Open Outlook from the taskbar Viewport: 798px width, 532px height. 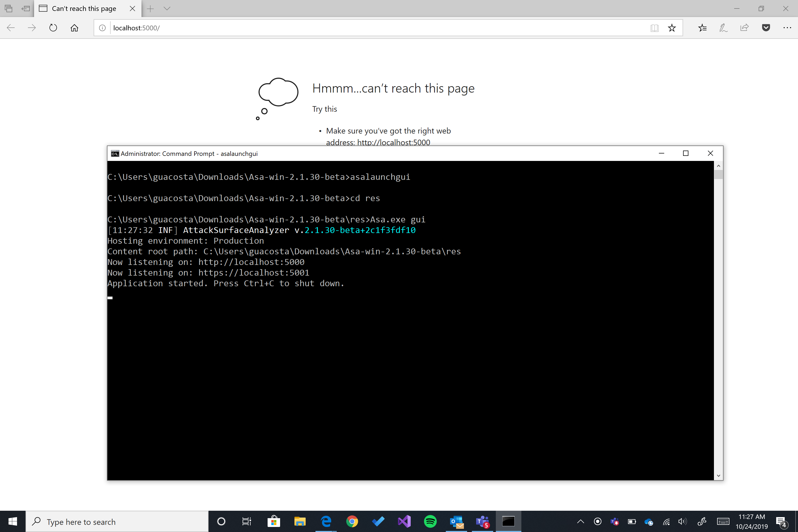456,521
